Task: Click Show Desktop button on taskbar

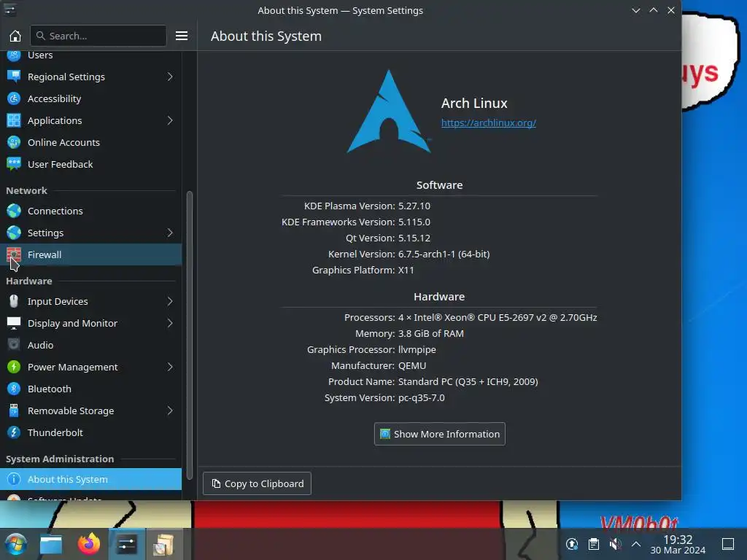Action: [728, 544]
